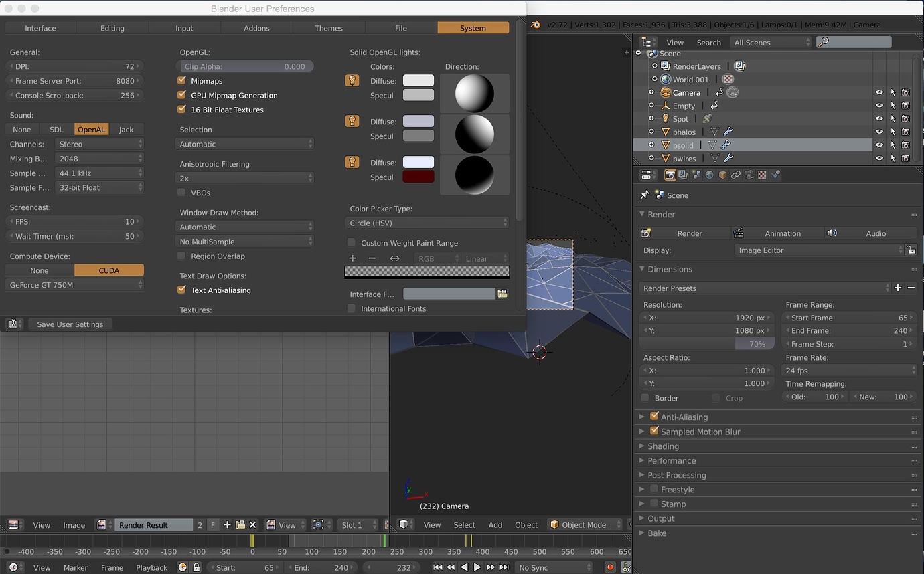Open the All Scenes outliner dropdown
Screen dimensions: 924x574
[771, 43]
